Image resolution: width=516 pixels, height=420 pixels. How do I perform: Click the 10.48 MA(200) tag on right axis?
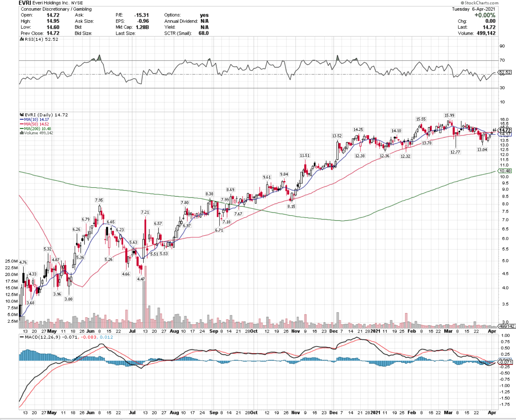[x=505, y=171]
